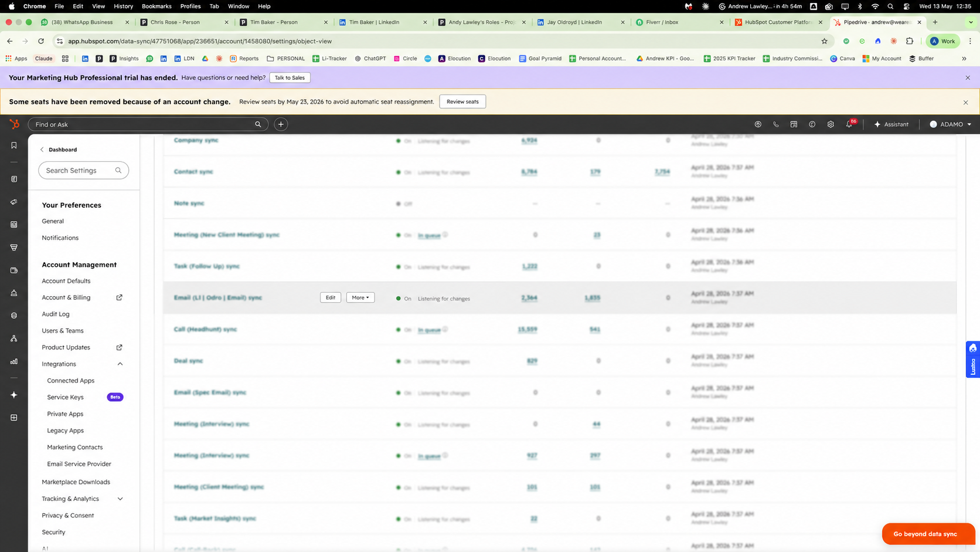Image resolution: width=980 pixels, height=552 pixels.
Task: Go back to Dashboard
Action: tap(59, 150)
